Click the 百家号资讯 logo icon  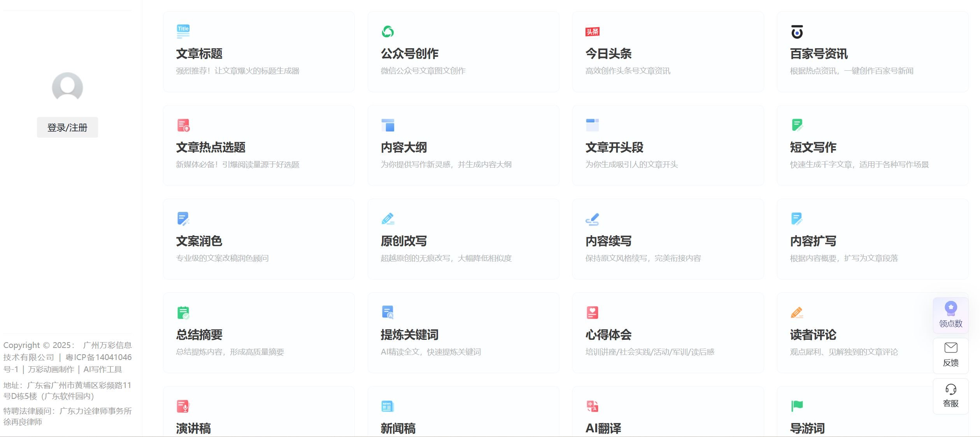click(797, 31)
